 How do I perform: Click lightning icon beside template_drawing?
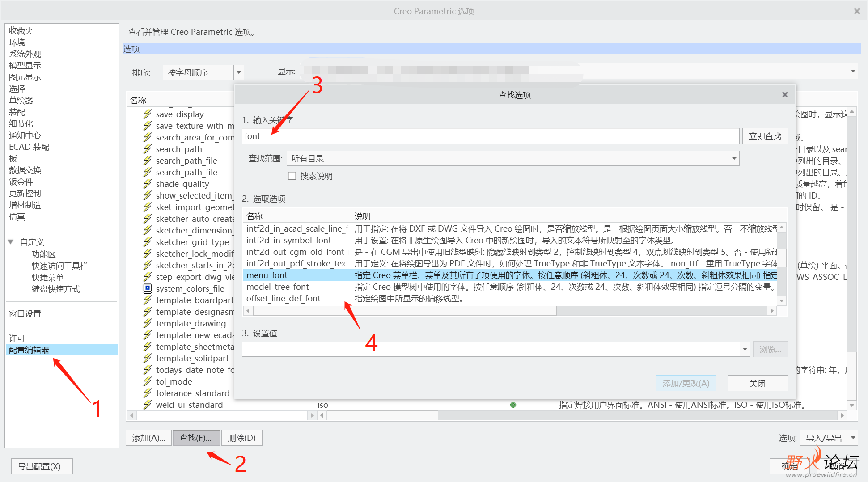click(148, 323)
